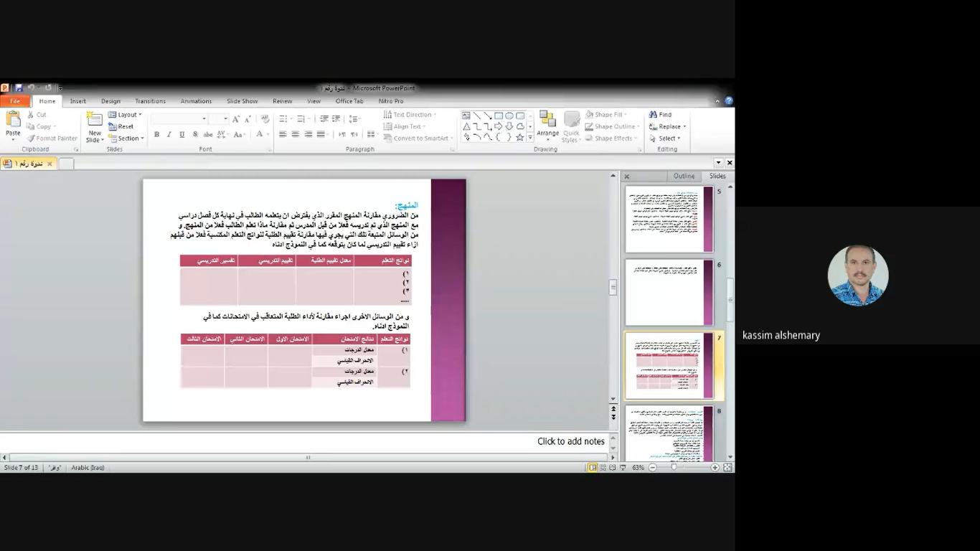Choose the straight line shape

(x=477, y=116)
